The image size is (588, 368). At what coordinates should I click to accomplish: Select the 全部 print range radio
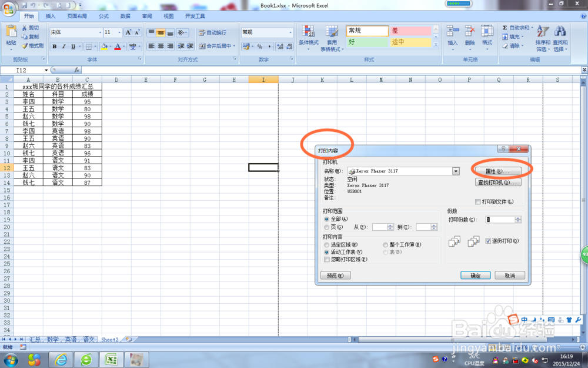[x=326, y=219]
